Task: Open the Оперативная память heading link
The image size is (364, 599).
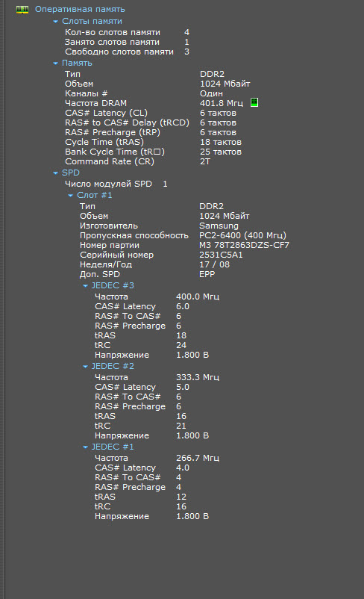Action: click(x=80, y=9)
